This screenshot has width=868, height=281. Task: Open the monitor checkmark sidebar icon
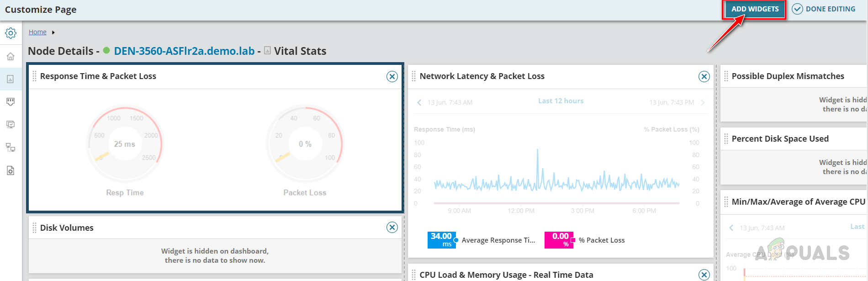[11, 124]
